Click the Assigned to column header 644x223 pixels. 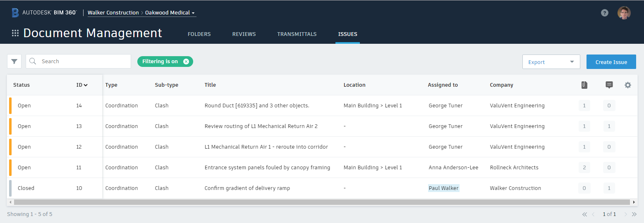pyautogui.click(x=443, y=85)
